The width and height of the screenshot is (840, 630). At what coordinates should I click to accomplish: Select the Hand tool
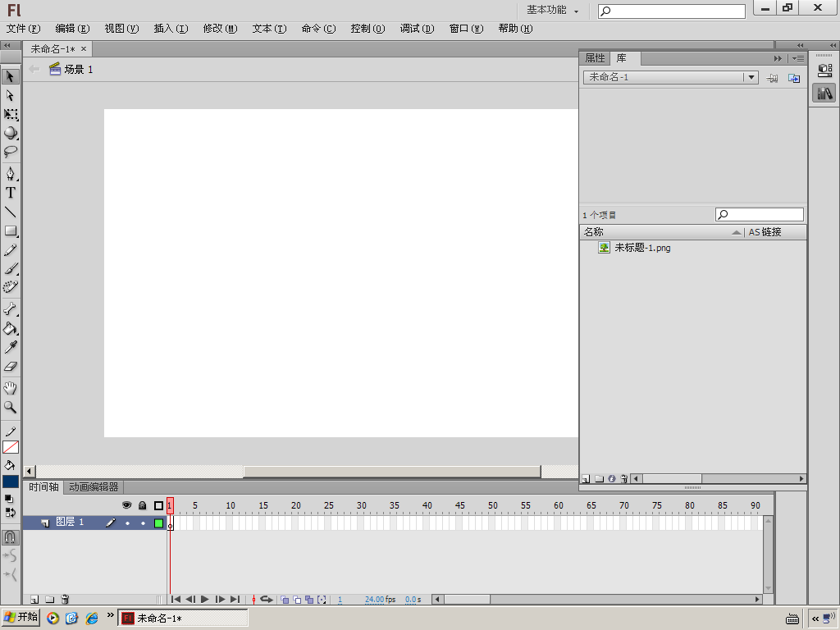(x=10, y=388)
